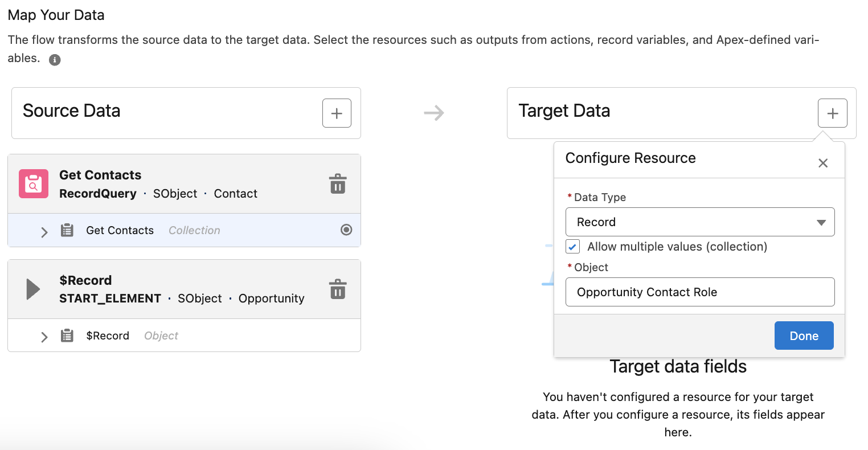
Task: Click the Get Contacts Collection row label
Action: point(120,230)
